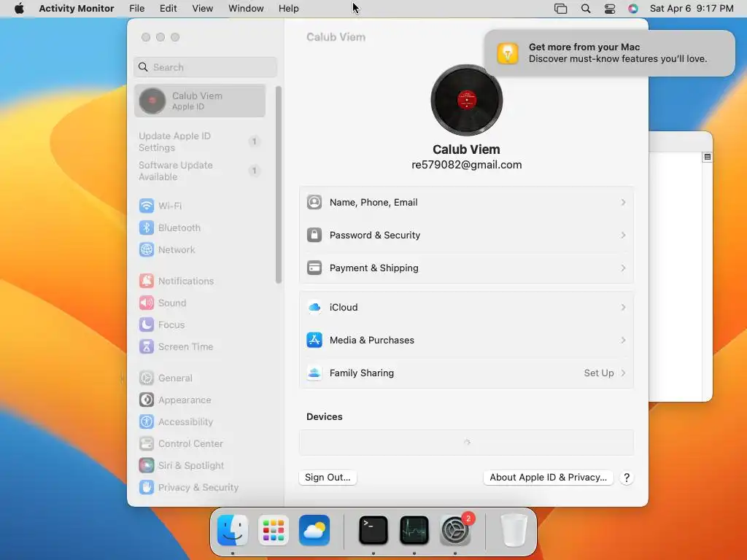Open the Activity Monitor app menu
This screenshot has height=560, width=747.
click(x=76, y=9)
